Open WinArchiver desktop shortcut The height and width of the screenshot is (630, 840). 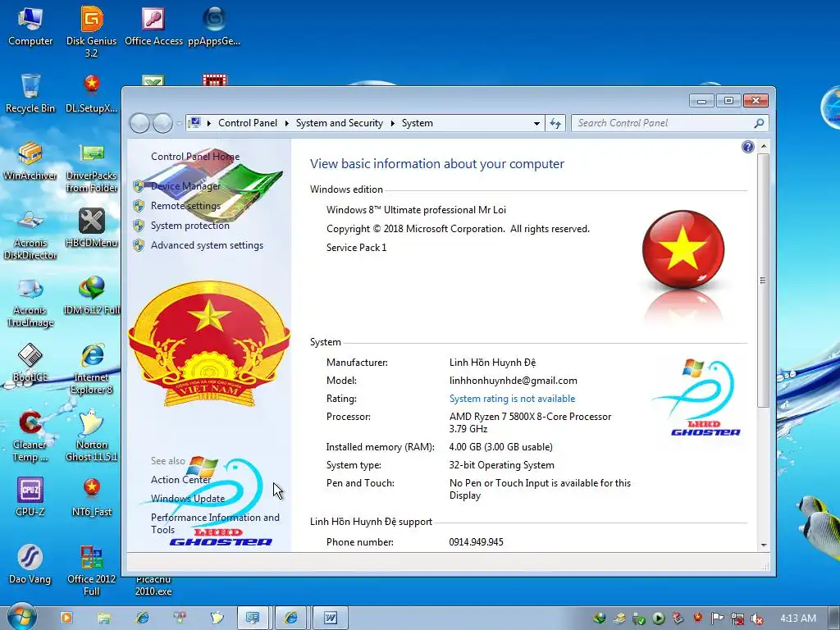click(x=30, y=161)
